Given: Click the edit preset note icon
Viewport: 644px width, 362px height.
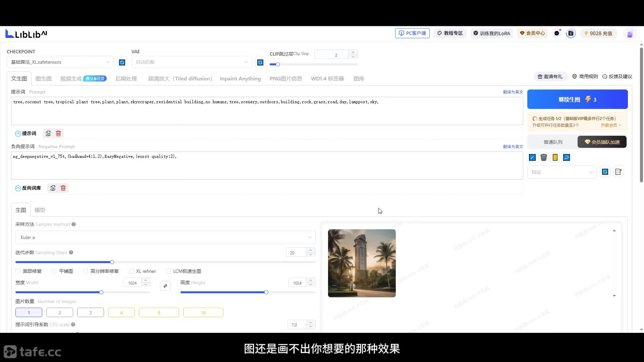Looking at the screenshot, I should pyautogui.click(x=618, y=172).
